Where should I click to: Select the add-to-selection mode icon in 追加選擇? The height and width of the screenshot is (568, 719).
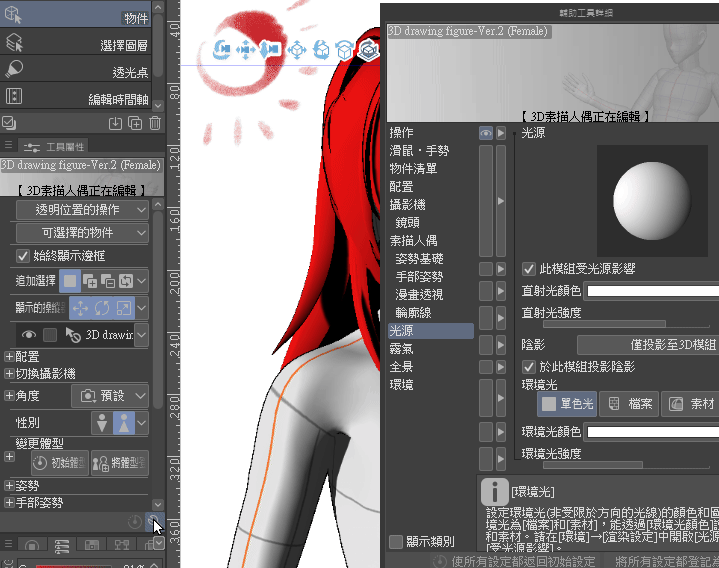(89, 281)
